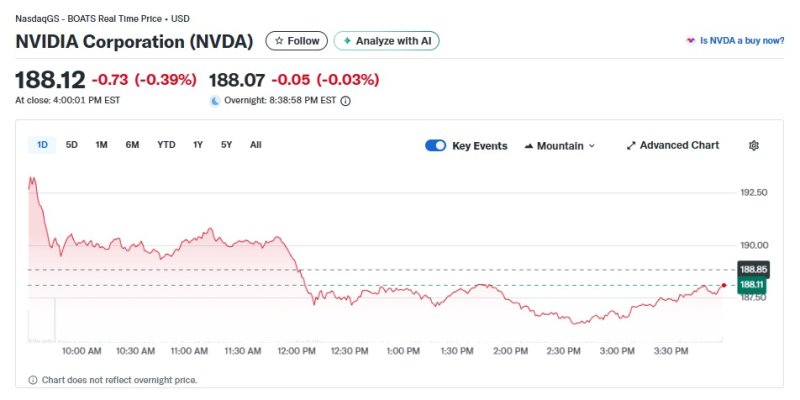
Task: Select the 1M chart range
Action: point(101,145)
